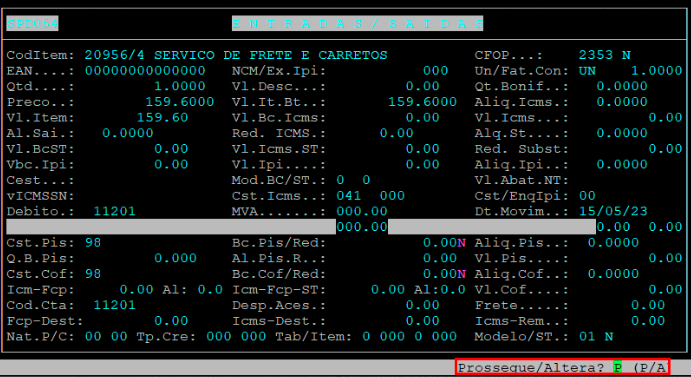Select the Debito account 11201
691x377 pixels.
pos(115,211)
